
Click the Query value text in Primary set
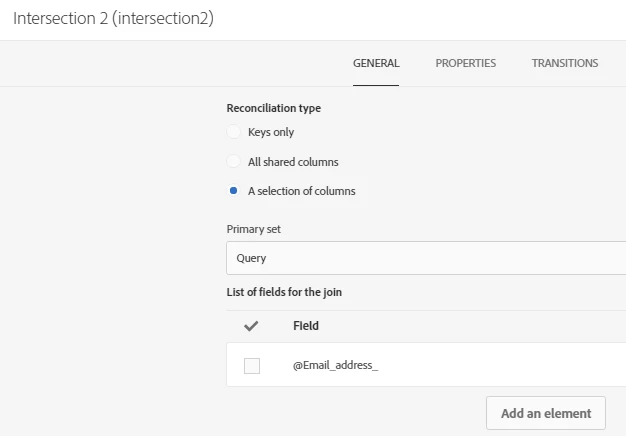pos(251,258)
